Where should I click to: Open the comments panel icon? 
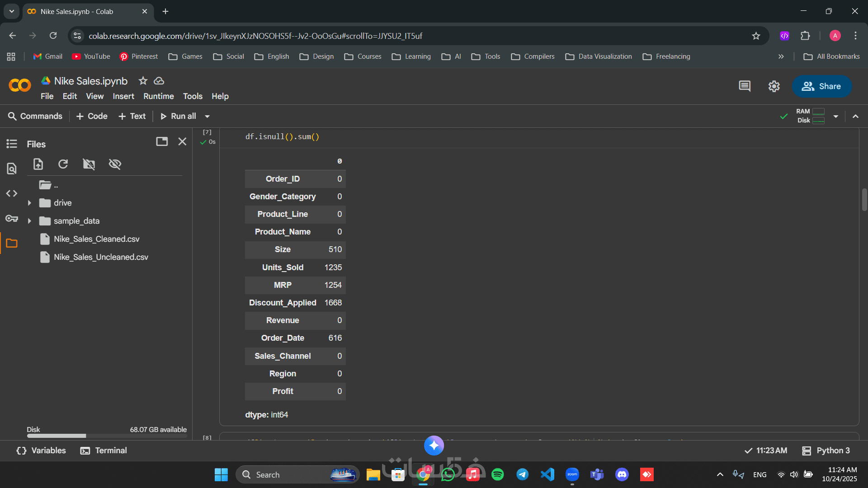click(x=745, y=86)
